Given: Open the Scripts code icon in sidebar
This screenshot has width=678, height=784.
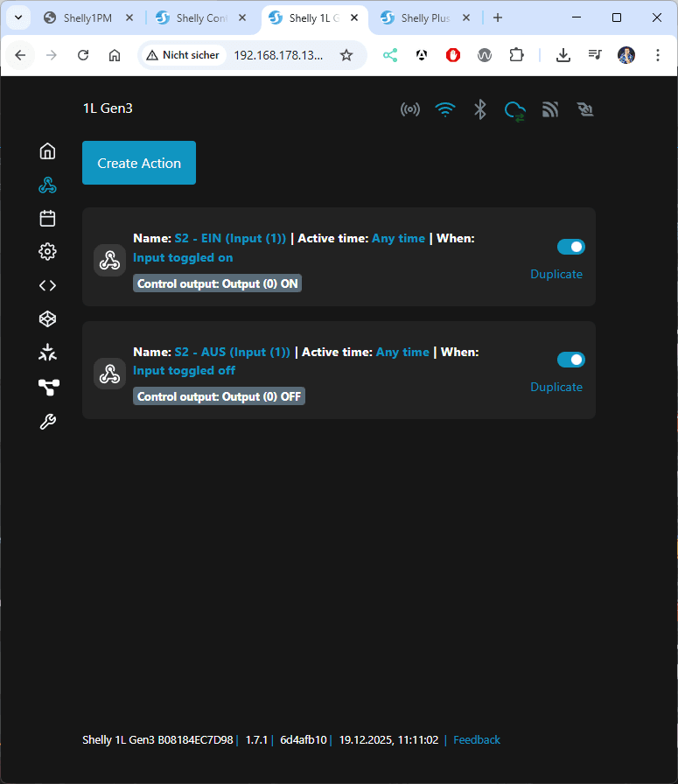Looking at the screenshot, I should coord(48,285).
